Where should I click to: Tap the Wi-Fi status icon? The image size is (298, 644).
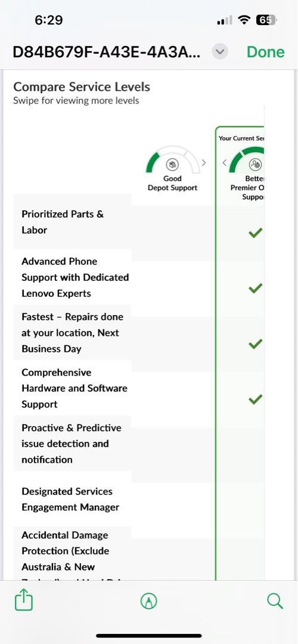[244, 20]
